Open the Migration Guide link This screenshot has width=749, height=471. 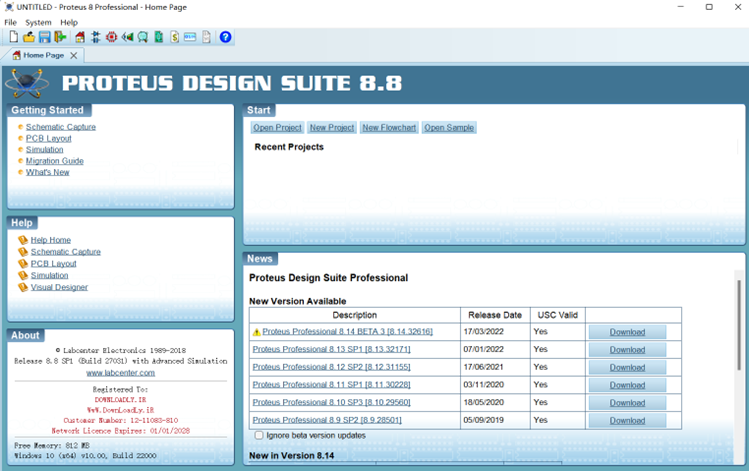[x=54, y=161]
